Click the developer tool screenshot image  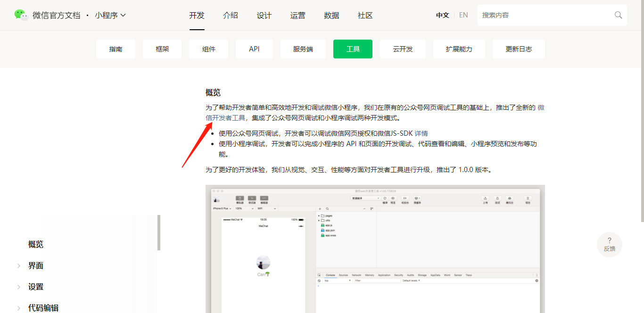pos(375,249)
